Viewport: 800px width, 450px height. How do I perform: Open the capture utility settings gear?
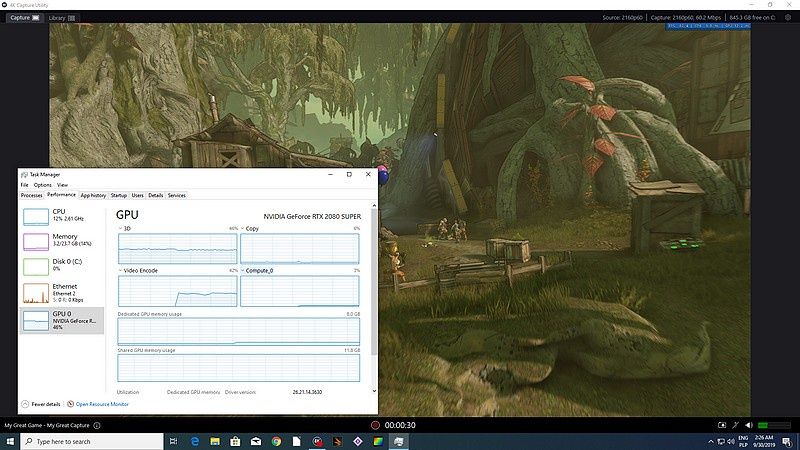(x=788, y=17)
